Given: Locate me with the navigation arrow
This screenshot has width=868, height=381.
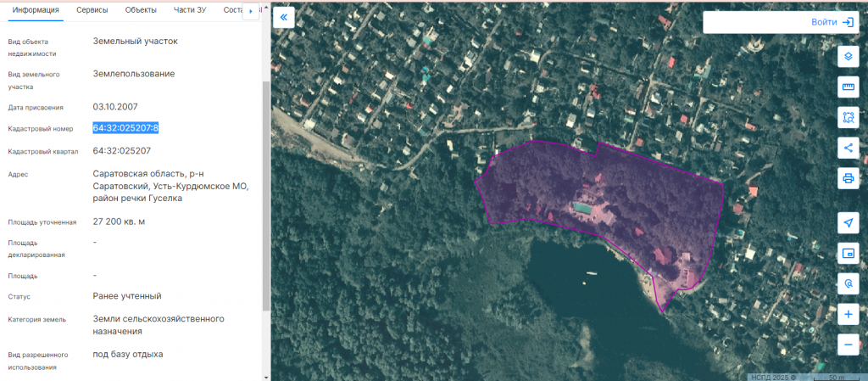Looking at the screenshot, I should [848, 222].
